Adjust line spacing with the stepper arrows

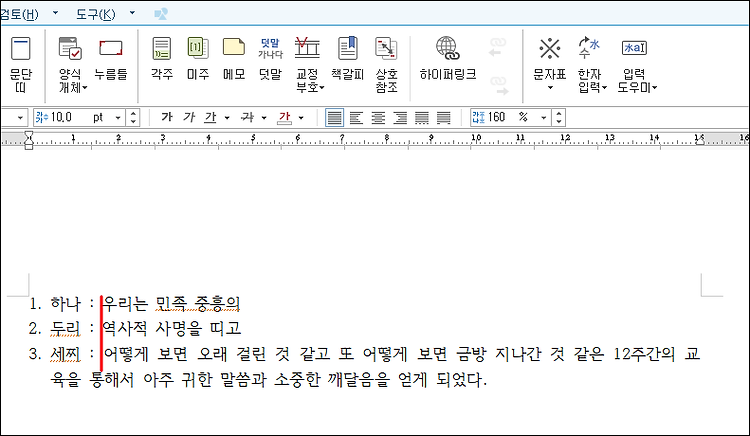click(x=559, y=118)
